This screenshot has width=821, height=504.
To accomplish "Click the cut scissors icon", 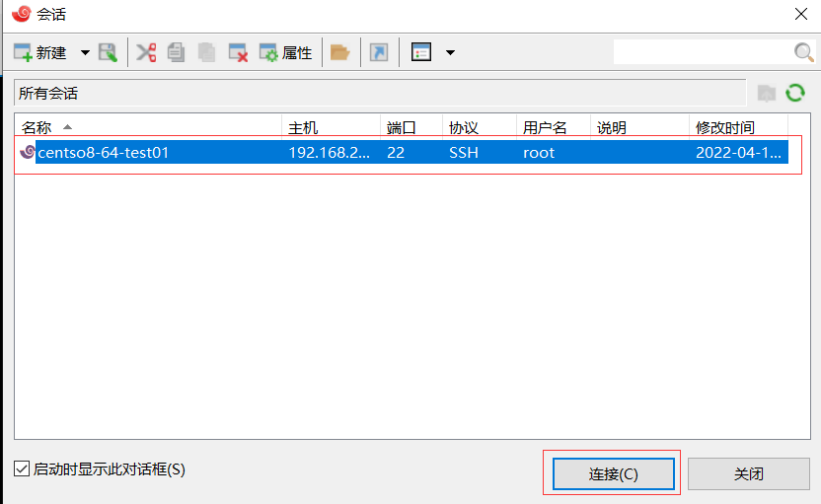I will tap(146, 52).
